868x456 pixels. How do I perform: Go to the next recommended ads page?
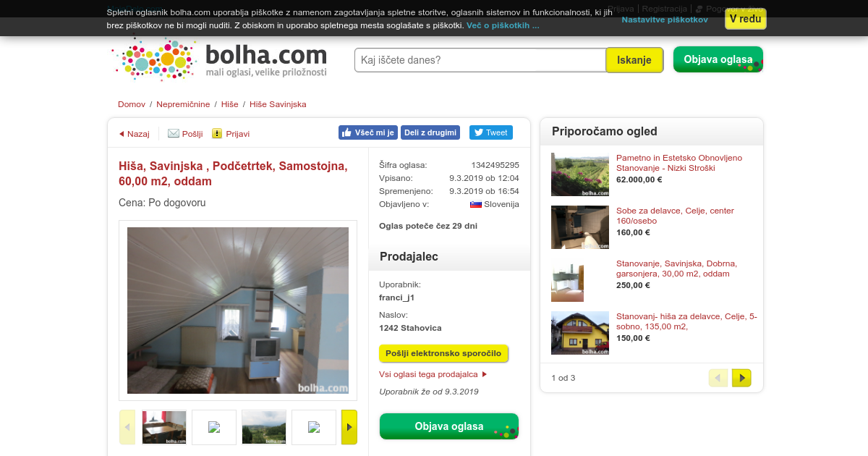tap(741, 378)
